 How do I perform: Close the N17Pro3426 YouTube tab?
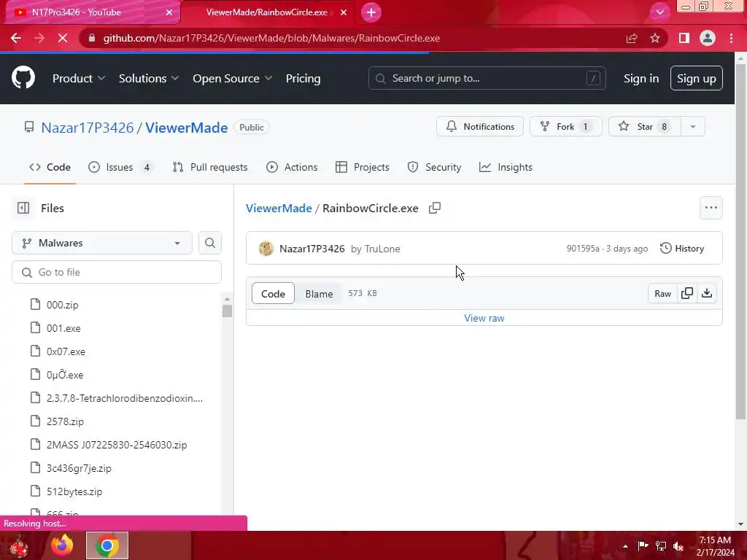point(169,12)
